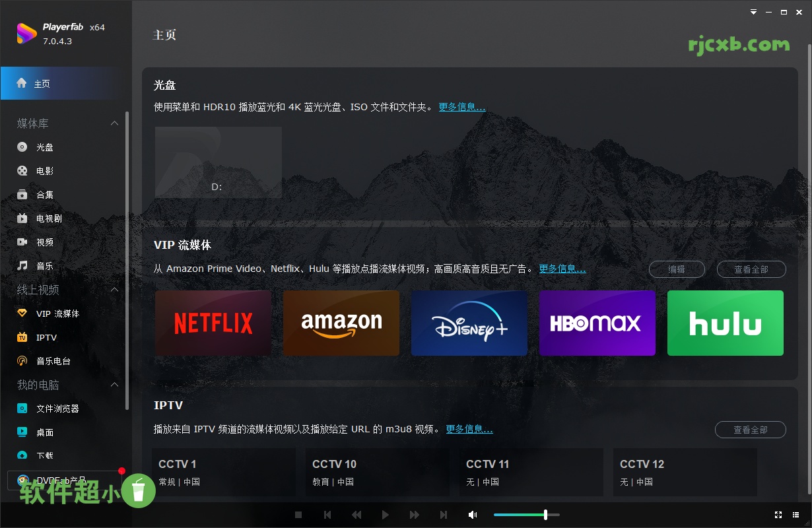Select the 文件浏览器 (File Browser) icon
This screenshot has height=528, width=812.
pos(22,408)
